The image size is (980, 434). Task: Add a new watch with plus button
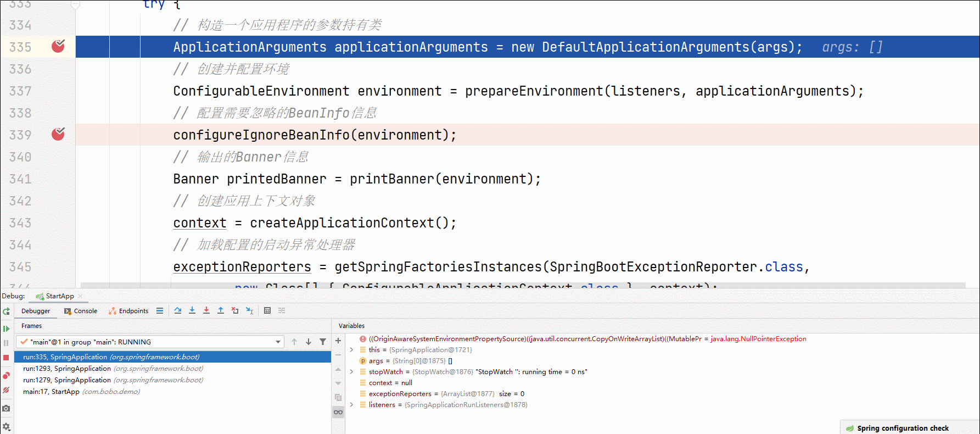[338, 341]
